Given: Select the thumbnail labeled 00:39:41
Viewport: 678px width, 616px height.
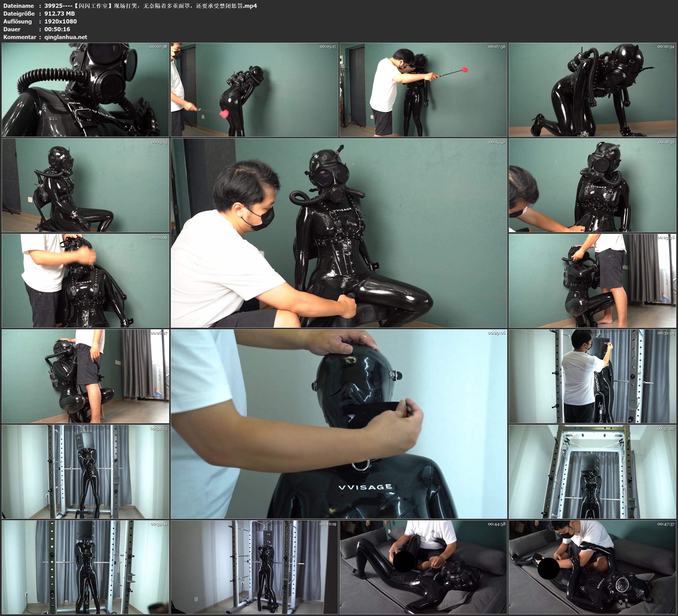Looking at the screenshot, I should tap(85, 567).
